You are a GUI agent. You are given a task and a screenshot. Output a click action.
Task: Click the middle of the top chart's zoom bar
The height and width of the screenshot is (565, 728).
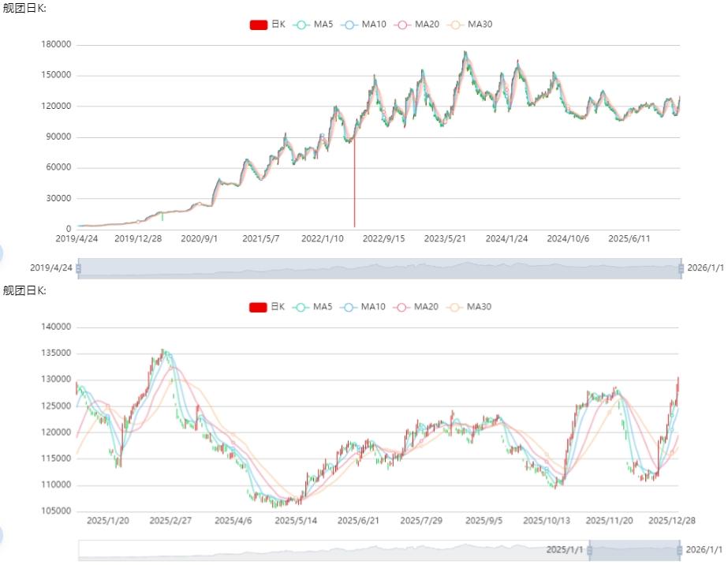(x=379, y=268)
